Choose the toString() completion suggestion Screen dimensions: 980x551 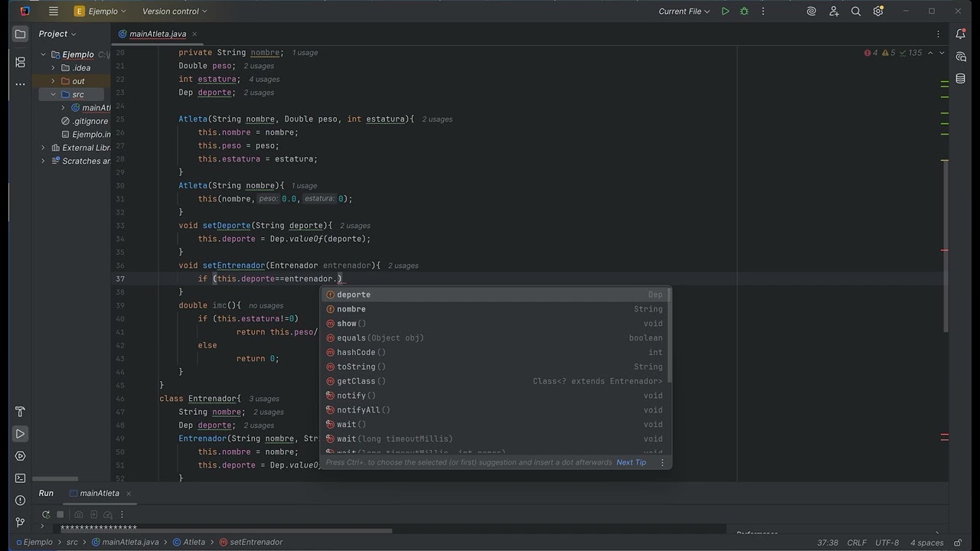pyautogui.click(x=495, y=367)
